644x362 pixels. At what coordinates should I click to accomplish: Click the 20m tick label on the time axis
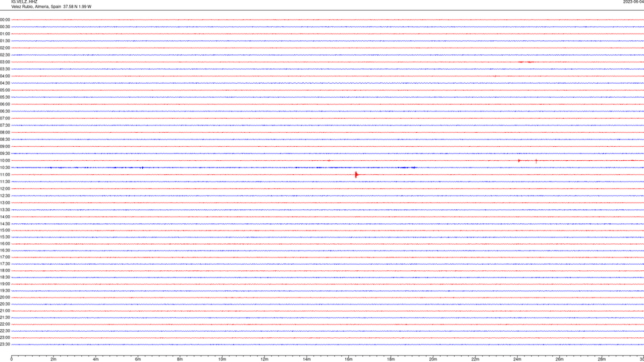pyautogui.click(x=433, y=359)
